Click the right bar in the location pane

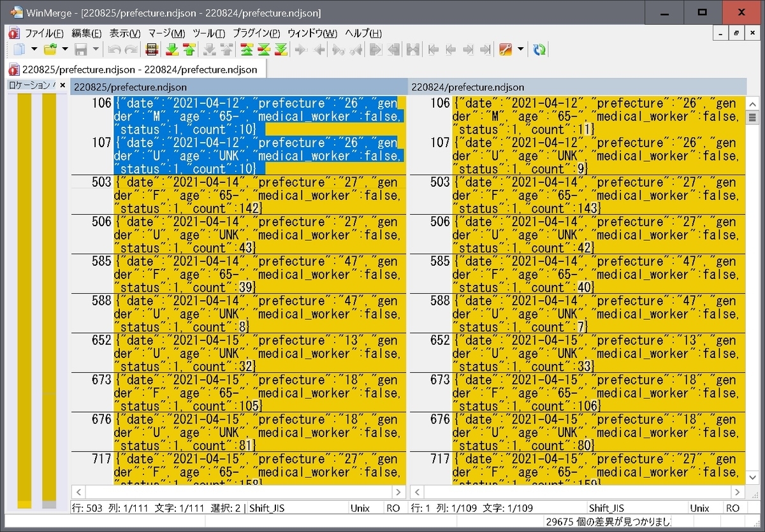click(x=50, y=299)
